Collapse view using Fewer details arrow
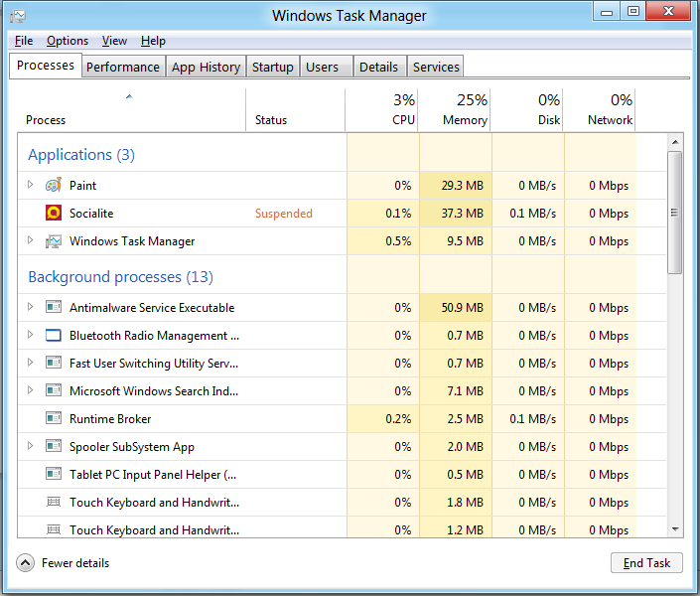The height and width of the screenshot is (596, 700). 26,563
